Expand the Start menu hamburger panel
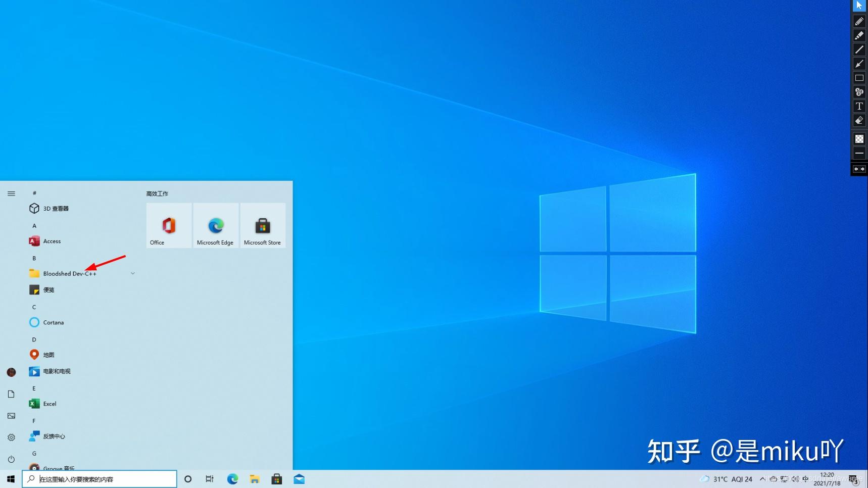The width and height of the screenshot is (868, 488). [x=11, y=193]
